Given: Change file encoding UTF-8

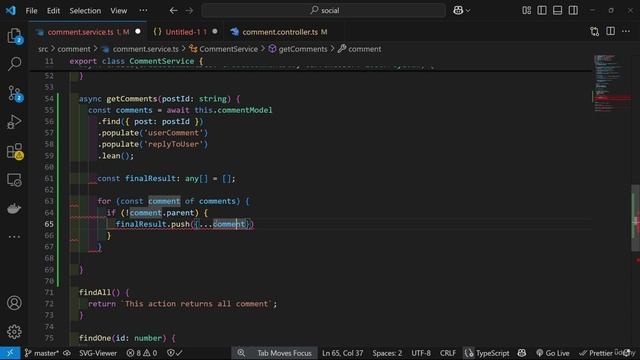Looking at the screenshot, I should (421, 353).
